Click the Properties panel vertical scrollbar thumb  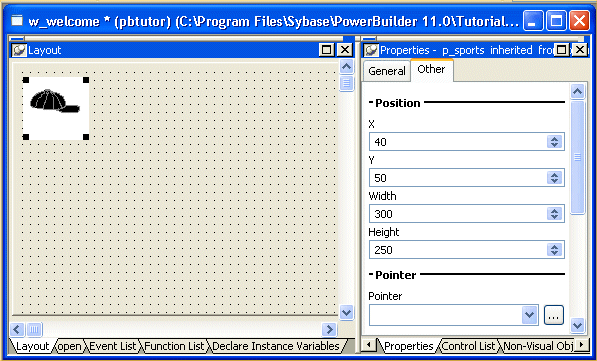[578, 157]
